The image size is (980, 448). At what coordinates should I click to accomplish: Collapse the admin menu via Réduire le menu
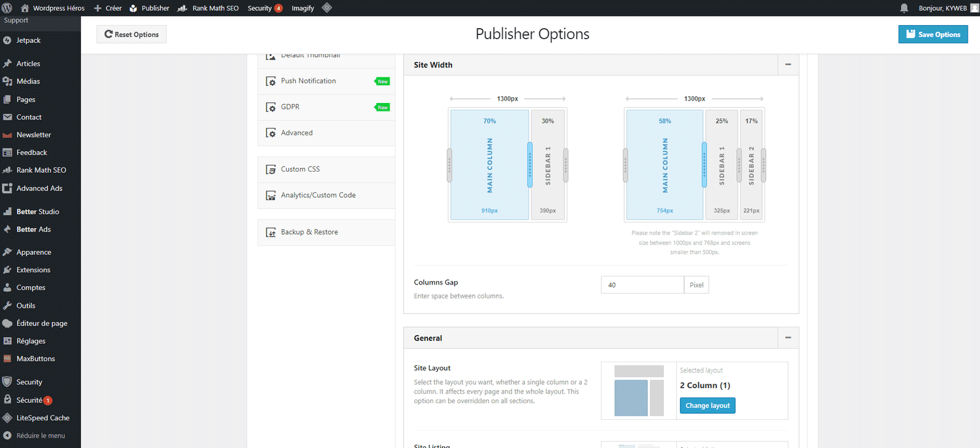40,436
